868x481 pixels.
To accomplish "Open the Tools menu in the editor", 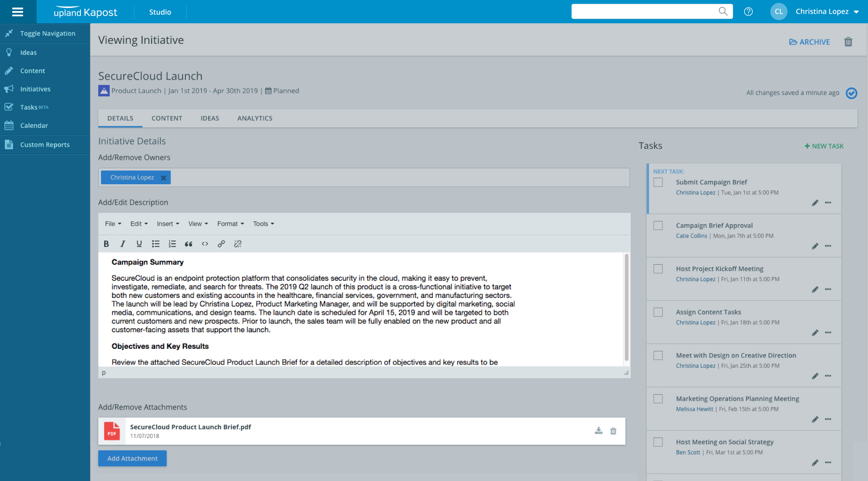I will (x=264, y=224).
